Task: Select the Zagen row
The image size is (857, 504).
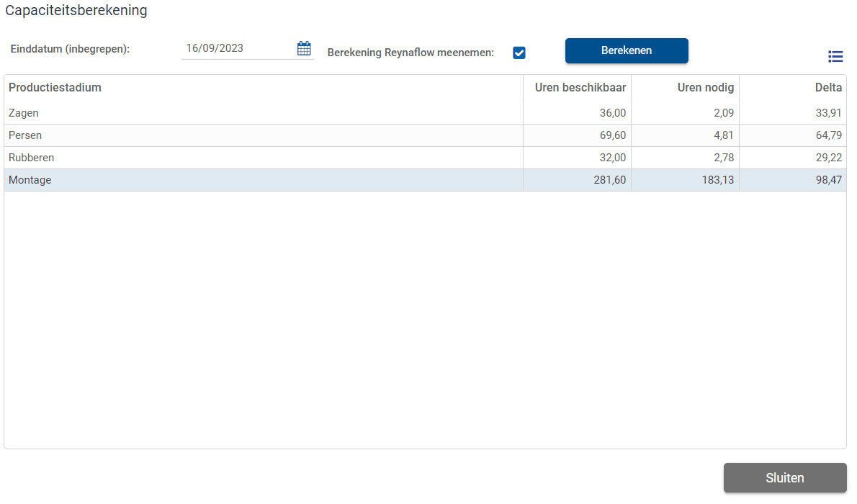Action: click(x=425, y=113)
